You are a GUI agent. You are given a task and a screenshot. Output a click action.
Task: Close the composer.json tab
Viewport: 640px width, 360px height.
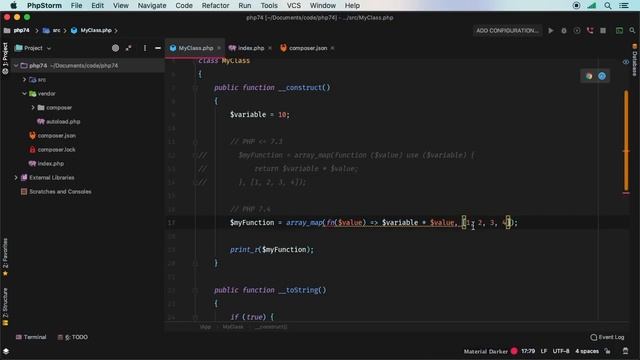[332, 48]
